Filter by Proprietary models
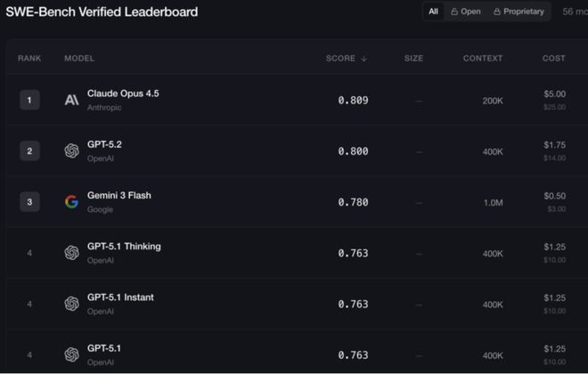This screenshot has height=374, width=588. (x=519, y=12)
